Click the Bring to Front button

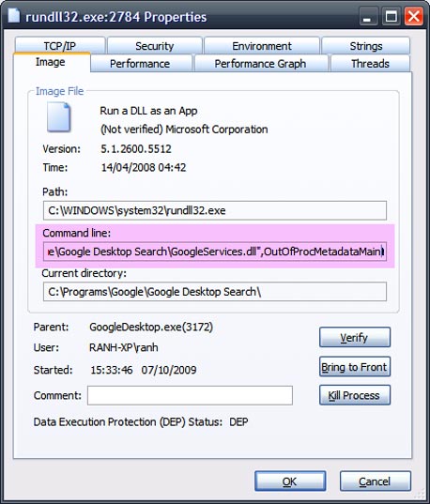tap(355, 366)
